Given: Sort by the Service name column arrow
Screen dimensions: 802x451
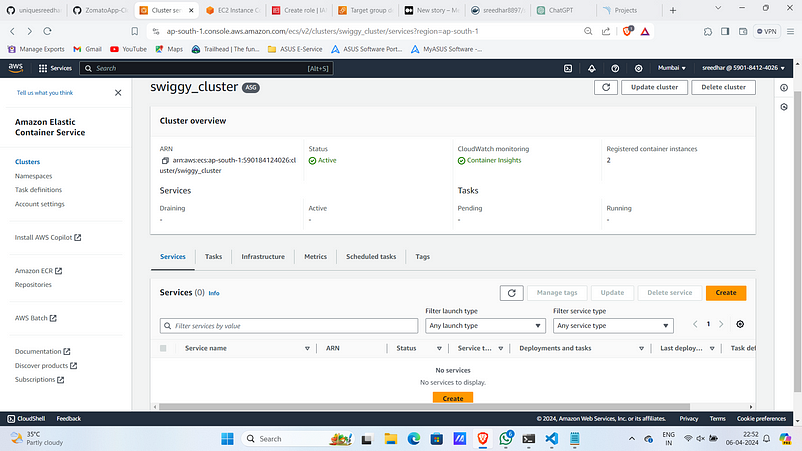Looking at the screenshot, I should [x=307, y=349].
